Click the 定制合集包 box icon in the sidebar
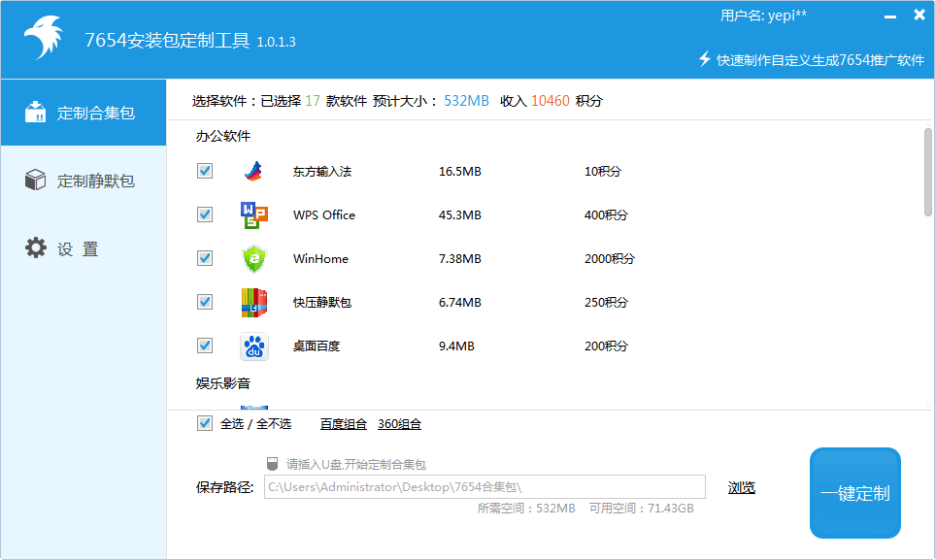Image resolution: width=935 pixels, height=560 pixels. coord(35,113)
